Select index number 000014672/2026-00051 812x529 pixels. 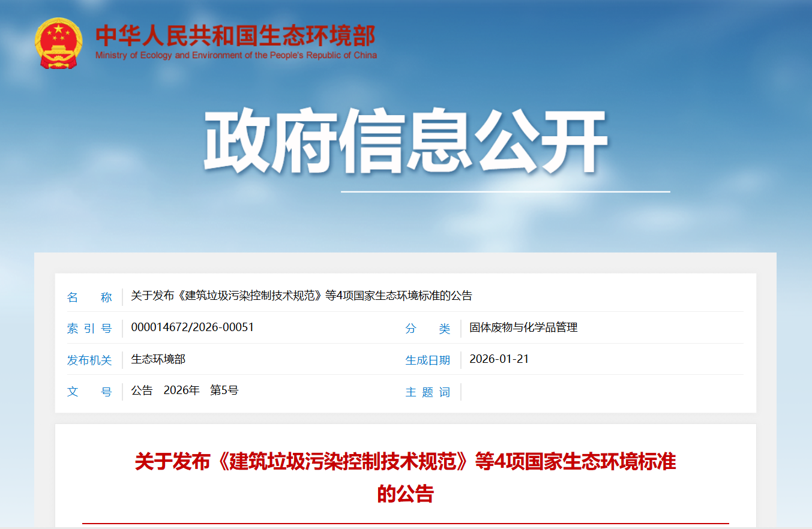click(x=192, y=327)
